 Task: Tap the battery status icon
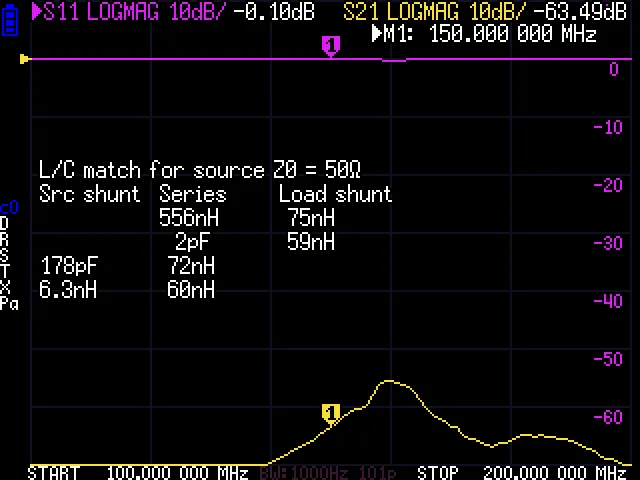click(10, 20)
